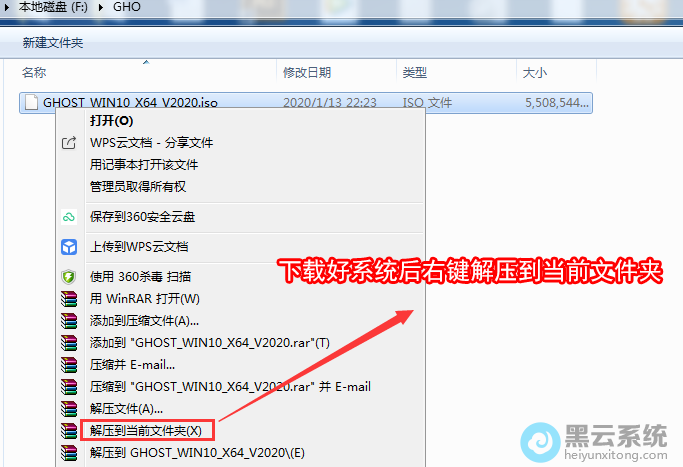Click the ISO file icon of GHOST_WIN10_X64_V2020.iso
The height and width of the screenshot is (467, 683).
31,103
